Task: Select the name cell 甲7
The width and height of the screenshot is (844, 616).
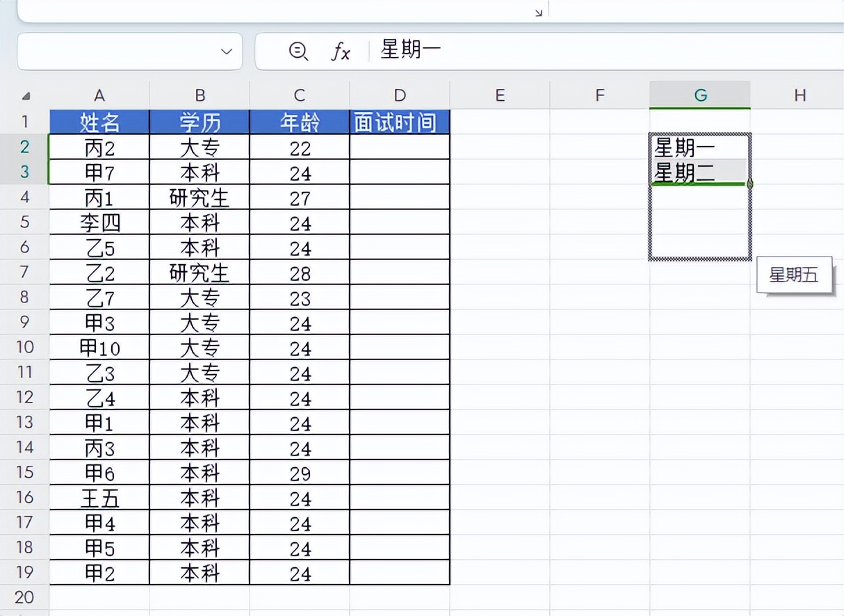Action: point(99,172)
